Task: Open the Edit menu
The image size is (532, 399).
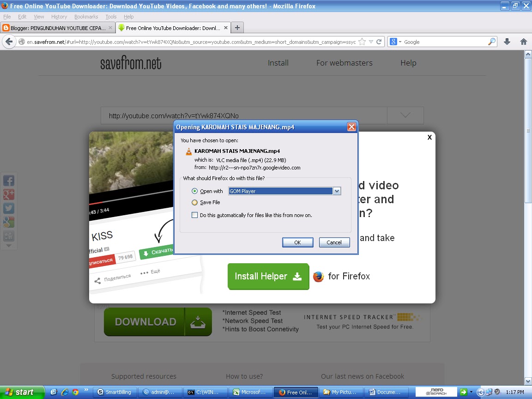Action: coord(22,17)
